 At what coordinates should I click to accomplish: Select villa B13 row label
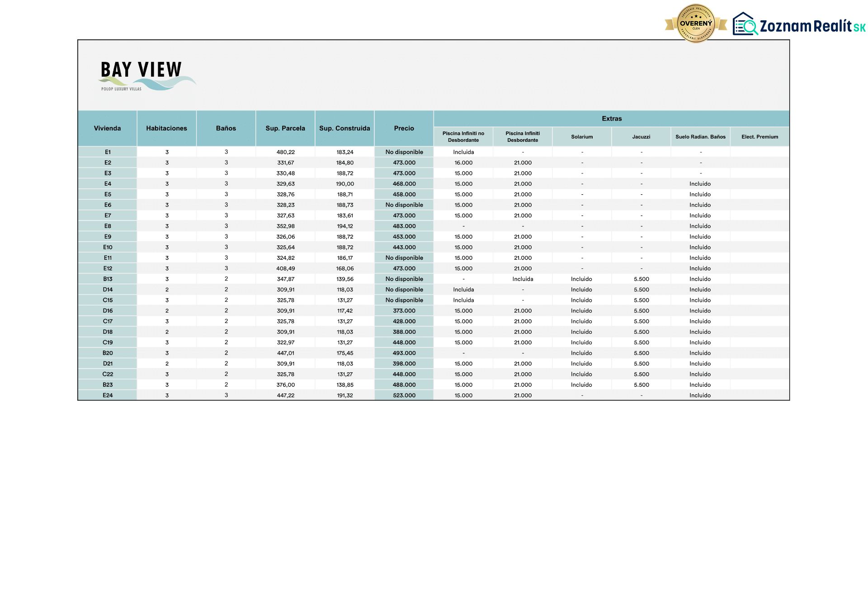pyautogui.click(x=108, y=279)
